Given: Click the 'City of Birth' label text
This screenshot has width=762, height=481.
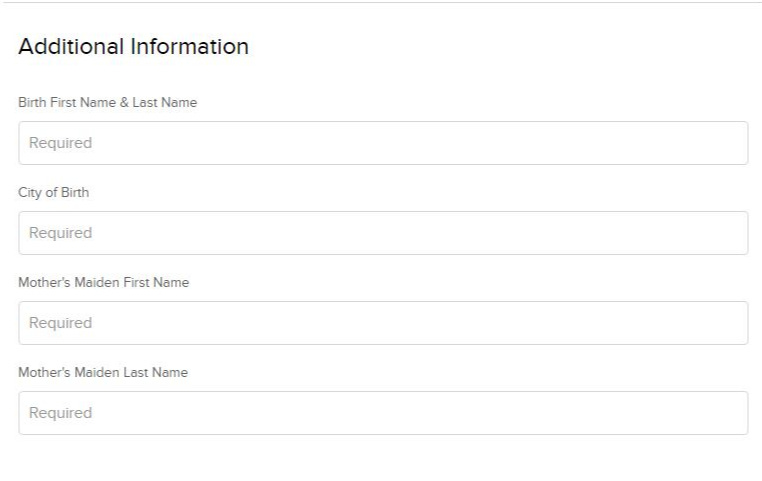Looking at the screenshot, I should coord(53,192).
